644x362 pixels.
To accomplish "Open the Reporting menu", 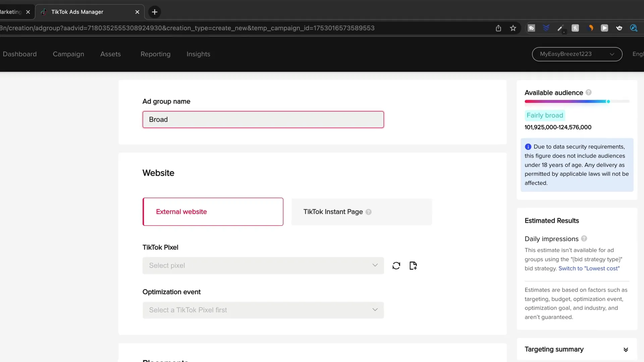I will tap(155, 54).
